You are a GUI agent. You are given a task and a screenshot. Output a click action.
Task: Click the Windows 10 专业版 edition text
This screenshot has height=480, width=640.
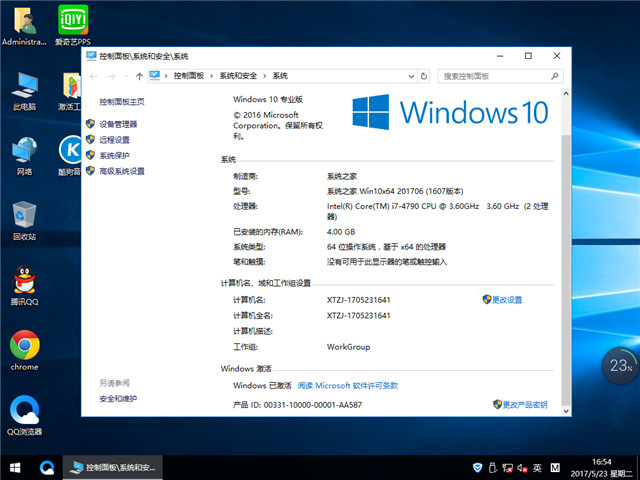point(268,99)
